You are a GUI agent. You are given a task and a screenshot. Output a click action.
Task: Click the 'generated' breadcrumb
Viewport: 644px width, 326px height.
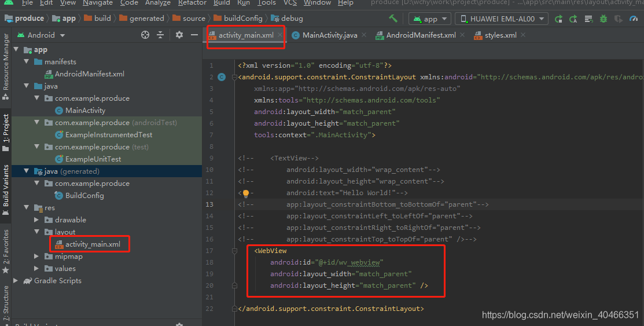pos(142,19)
